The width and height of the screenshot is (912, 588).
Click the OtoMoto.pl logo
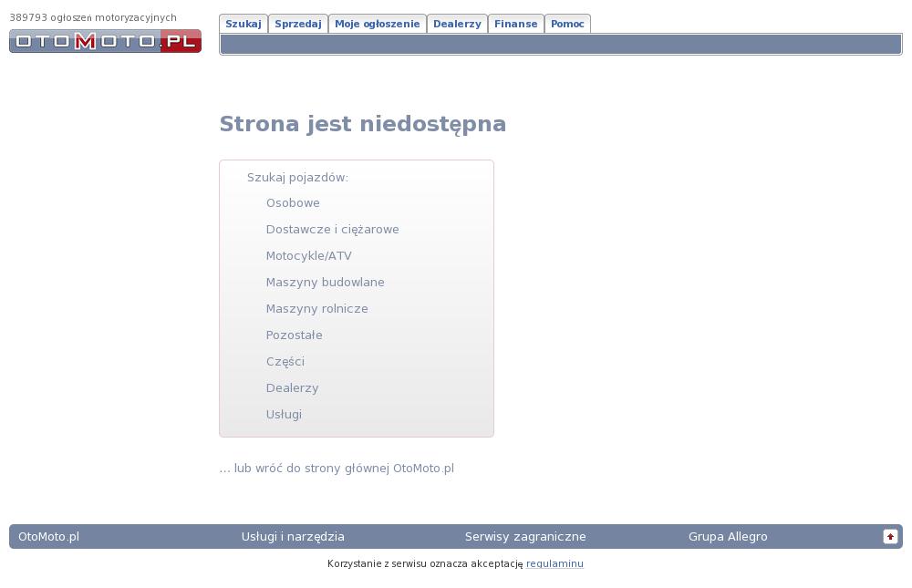105,41
